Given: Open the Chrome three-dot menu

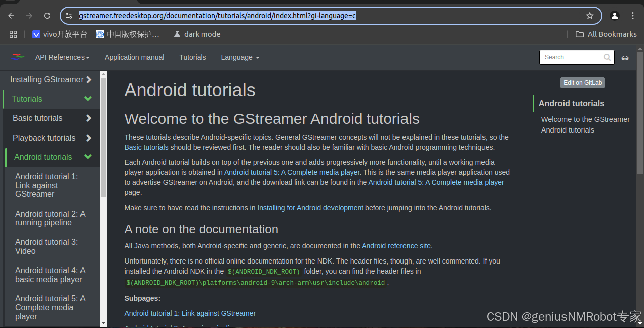Looking at the screenshot, I should [633, 16].
